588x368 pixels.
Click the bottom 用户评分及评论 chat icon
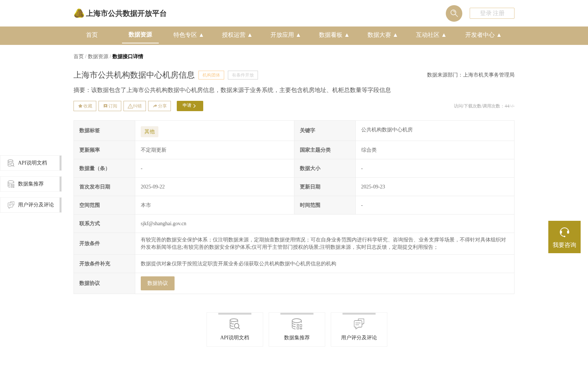[359, 324]
